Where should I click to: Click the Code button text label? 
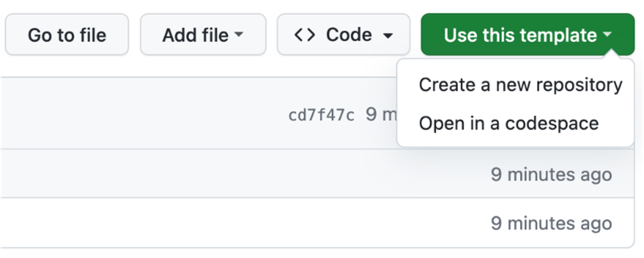click(x=349, y=35)
